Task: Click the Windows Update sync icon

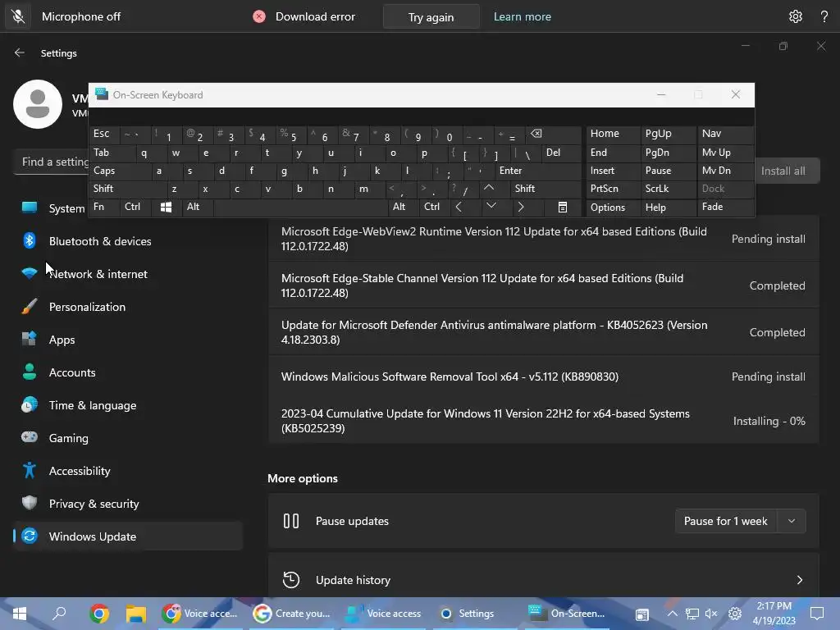Action: tap(30, 536)
